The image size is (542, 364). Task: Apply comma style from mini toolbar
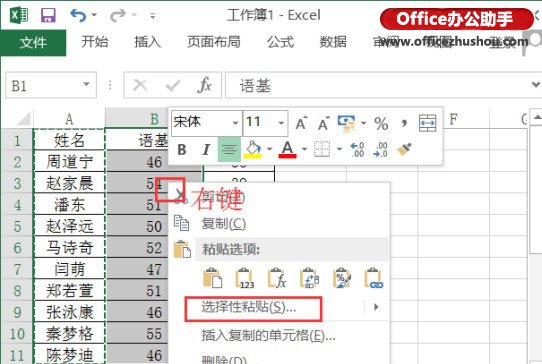tap(404, 123)
